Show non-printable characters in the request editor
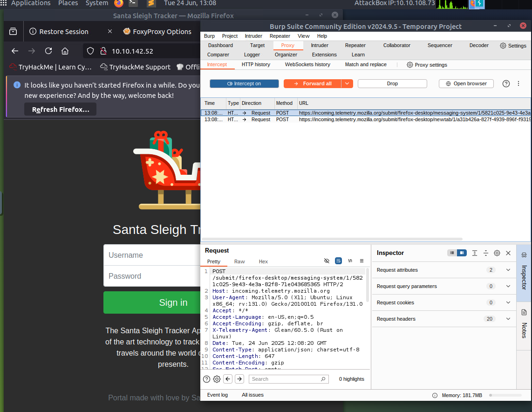This screenshot has width=532, height=412. point(350,261)
